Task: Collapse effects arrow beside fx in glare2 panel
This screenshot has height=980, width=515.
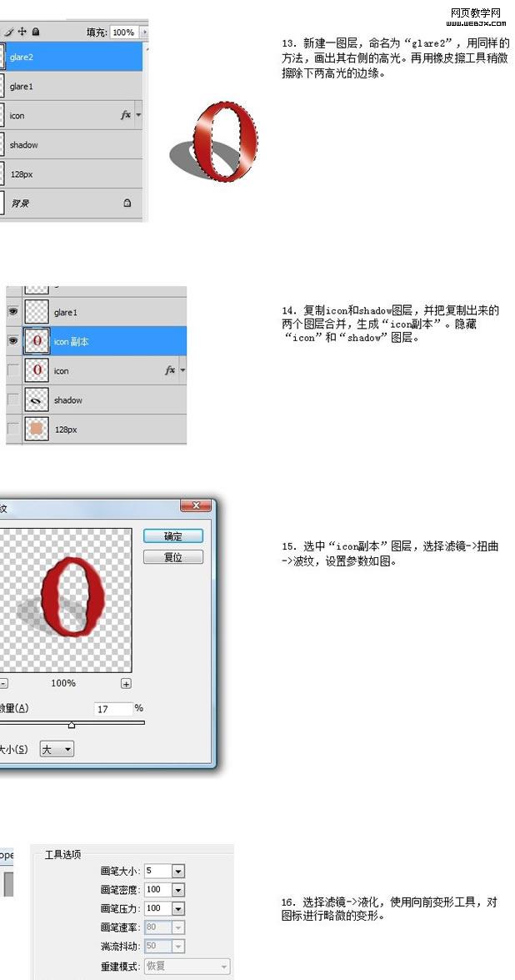Action: (x=138, y=116)
